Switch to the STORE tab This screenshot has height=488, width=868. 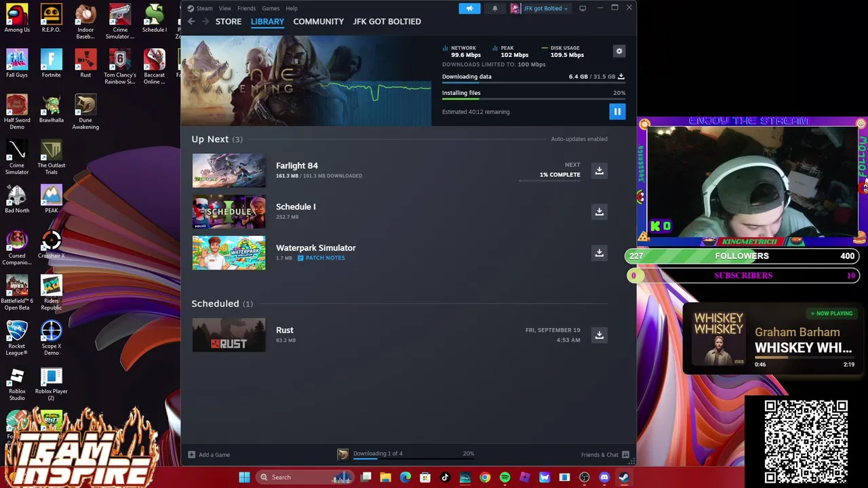(x=229, y=22)
